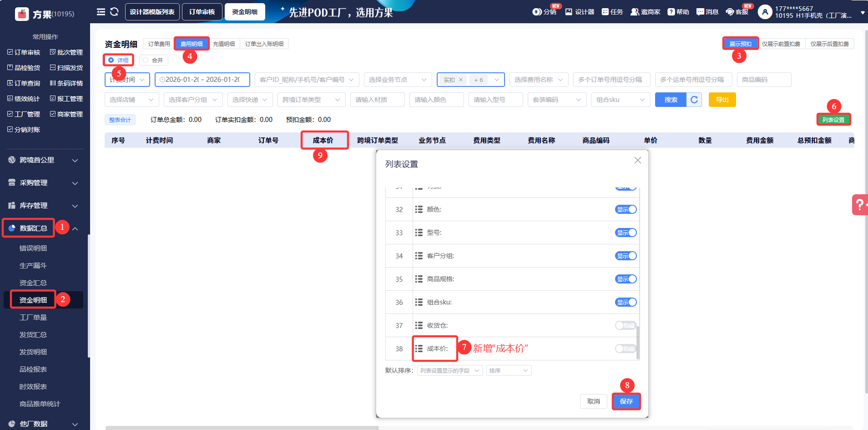Click drag handle icon for 型号 row
The height and width of the screenshot is (430, 868).
pos(419,233)
